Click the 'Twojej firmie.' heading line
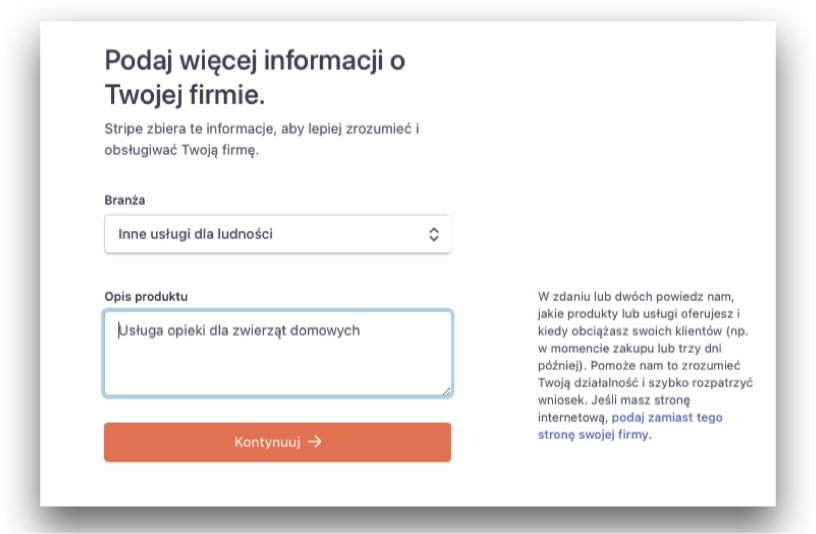The image size is (816, 534). tap(185, 95)
